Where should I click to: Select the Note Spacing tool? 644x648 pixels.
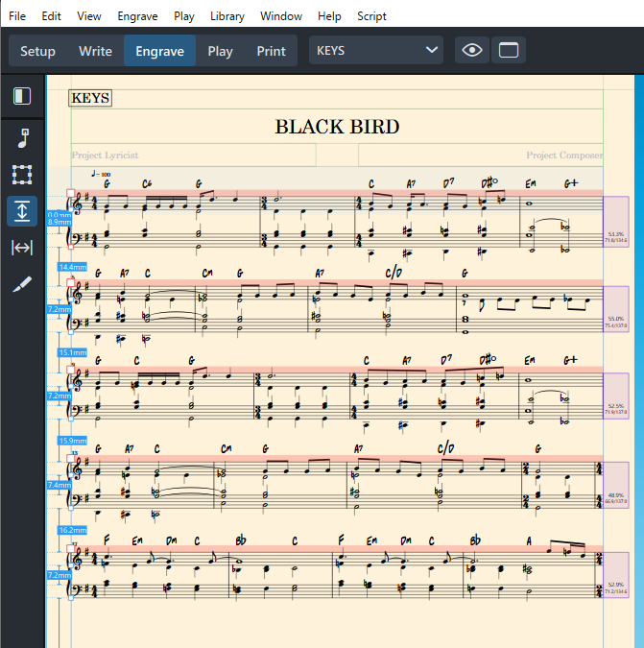(x=22, y=248)
